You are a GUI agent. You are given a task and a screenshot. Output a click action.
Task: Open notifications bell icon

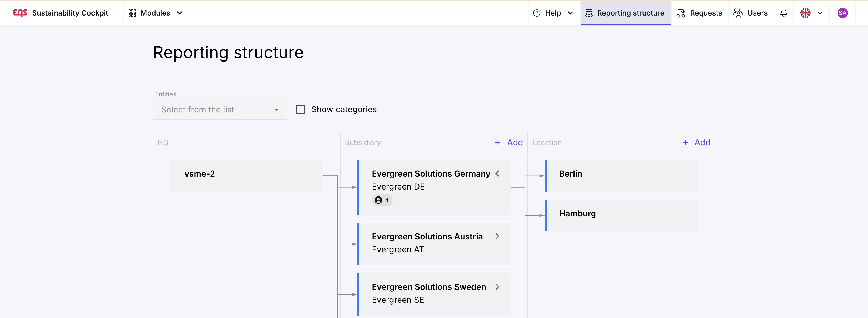[x=784, y=13]
